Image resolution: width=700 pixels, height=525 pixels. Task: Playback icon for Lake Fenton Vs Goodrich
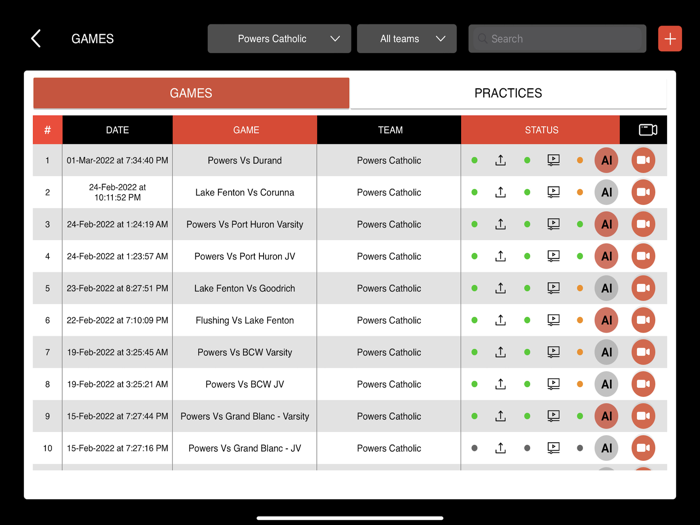[x=554, y=288]
